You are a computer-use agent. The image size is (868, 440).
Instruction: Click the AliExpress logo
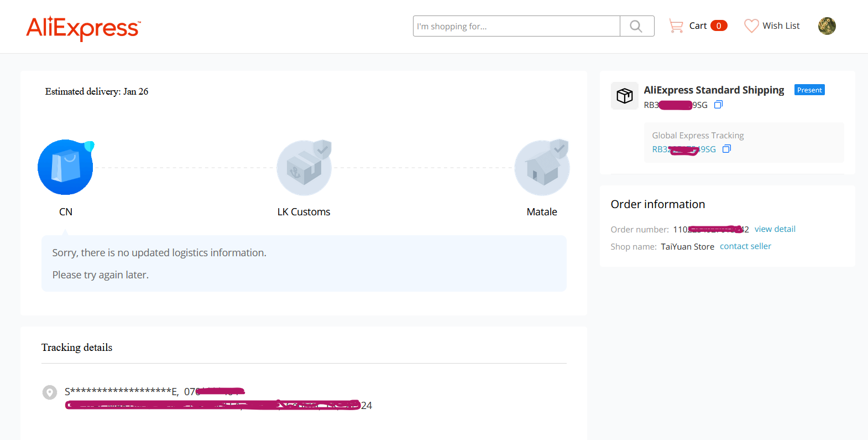click(x=83, y=28)
